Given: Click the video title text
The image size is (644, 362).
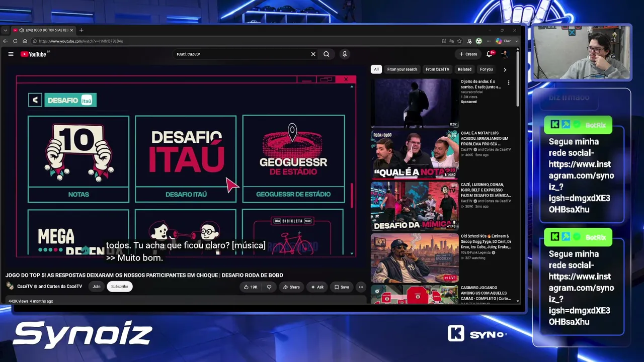Looking at the screenshot, I should pos(144,275).
